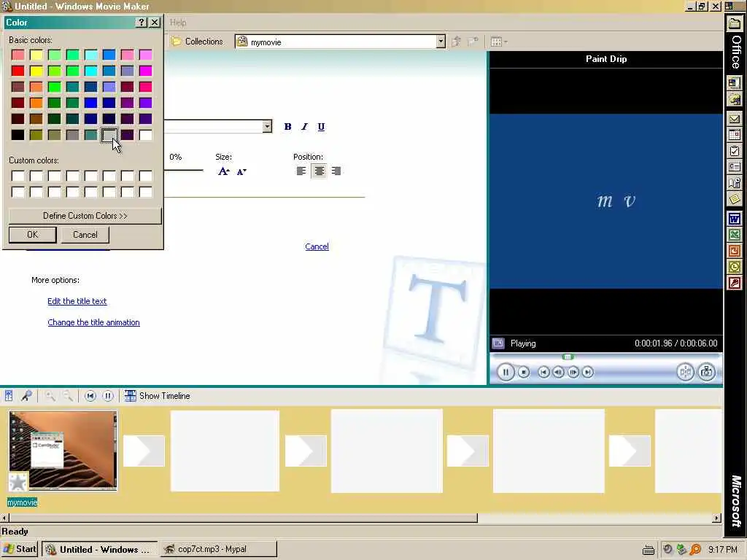Screen dimensions: 747x560
Task: Toggle underline title text
Action: 321,127
